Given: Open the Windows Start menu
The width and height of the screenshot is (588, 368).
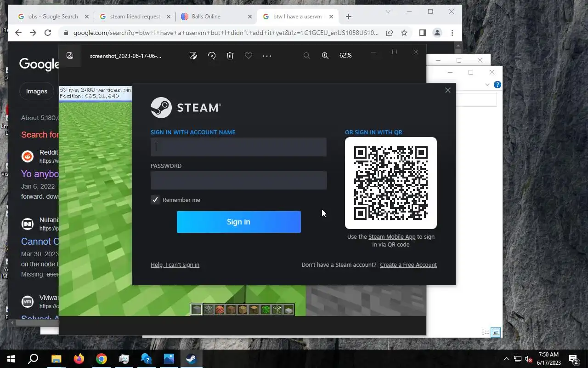Looking at the screenshot, I should (11, 359).
